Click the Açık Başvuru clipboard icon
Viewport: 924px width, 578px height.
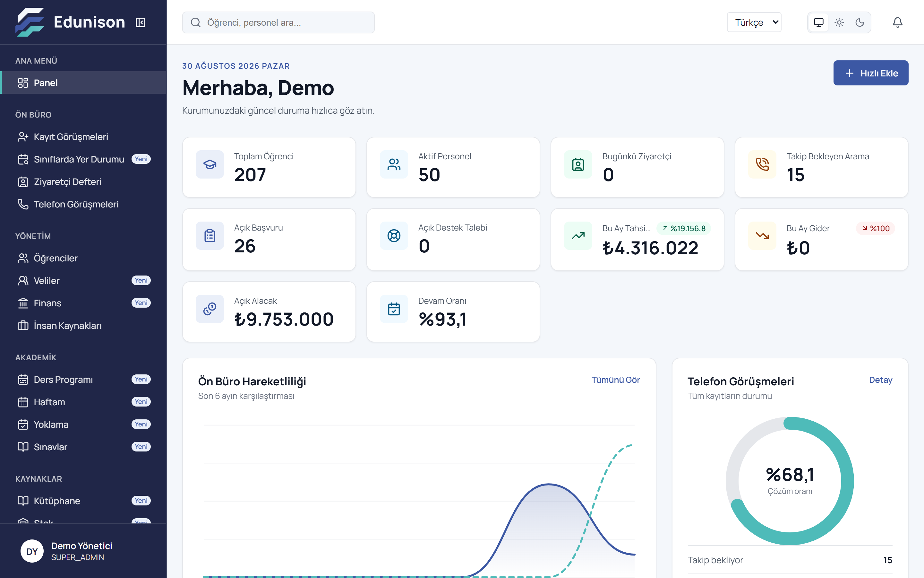pos(210,236)
